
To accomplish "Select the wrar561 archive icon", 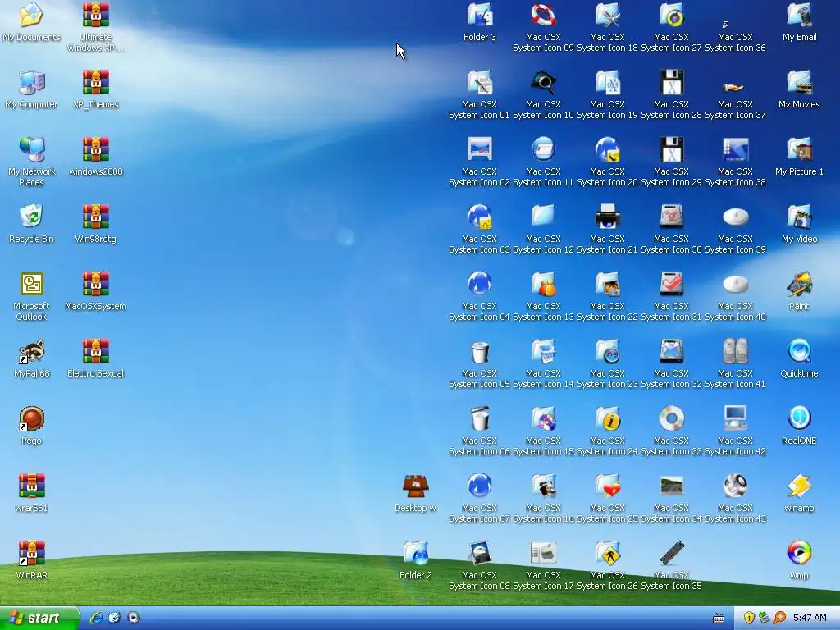I will click(x=31, y=486).
